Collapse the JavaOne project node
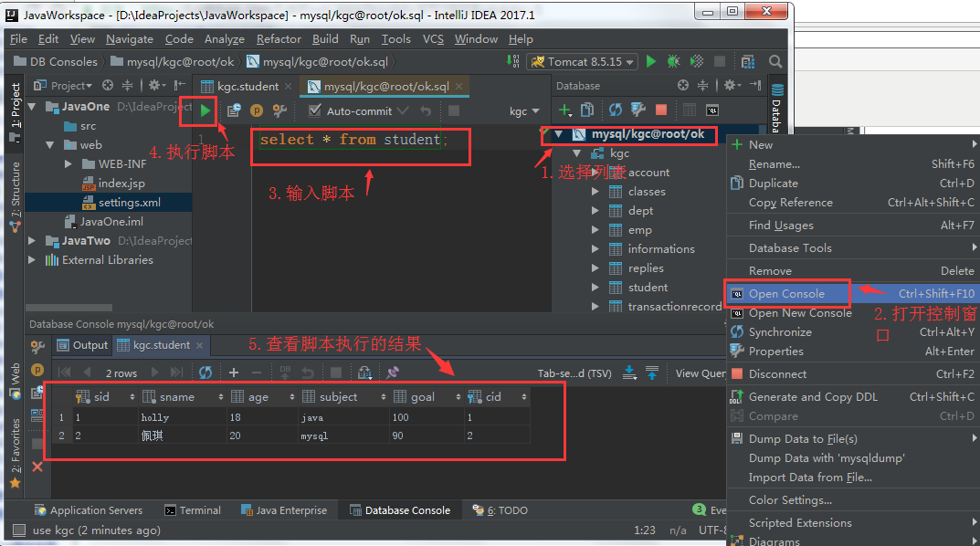 (x=32, y=107)
